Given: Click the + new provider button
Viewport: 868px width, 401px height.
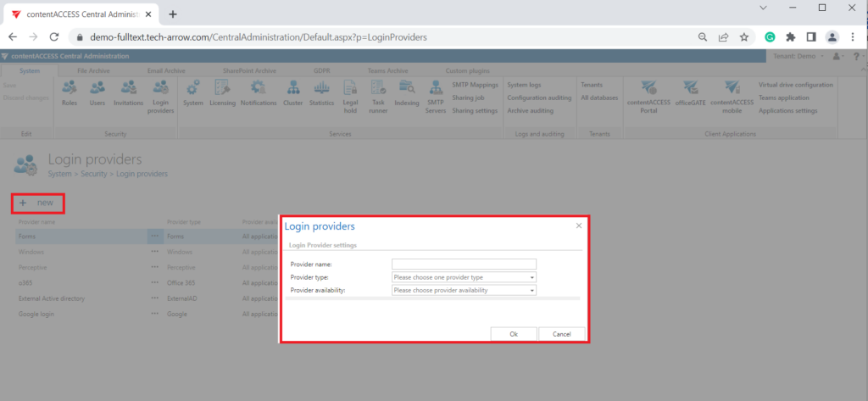Looking at the screenshot, I should tap(36, 203).
